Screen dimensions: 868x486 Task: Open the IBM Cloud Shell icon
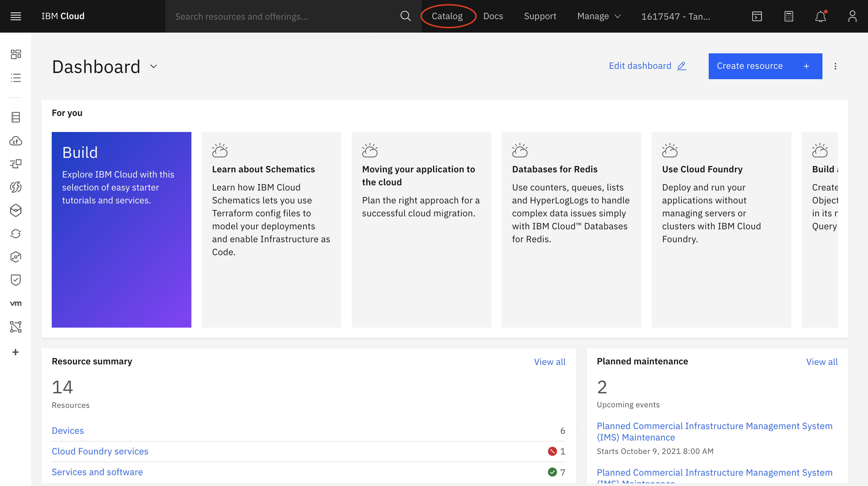pyautogui.click(x=757, y=16)
